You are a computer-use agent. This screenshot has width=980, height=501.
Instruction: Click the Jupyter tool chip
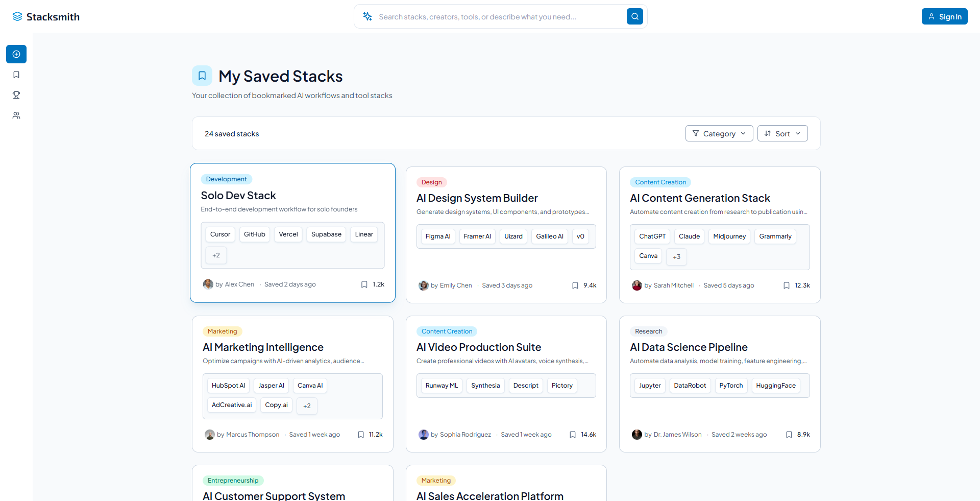650,386
